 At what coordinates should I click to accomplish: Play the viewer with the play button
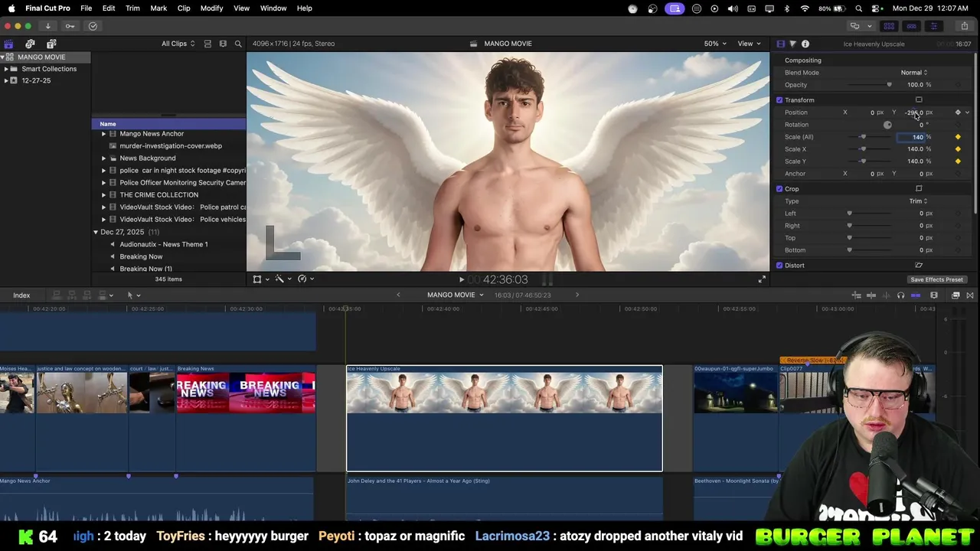(x=461, y=280)
